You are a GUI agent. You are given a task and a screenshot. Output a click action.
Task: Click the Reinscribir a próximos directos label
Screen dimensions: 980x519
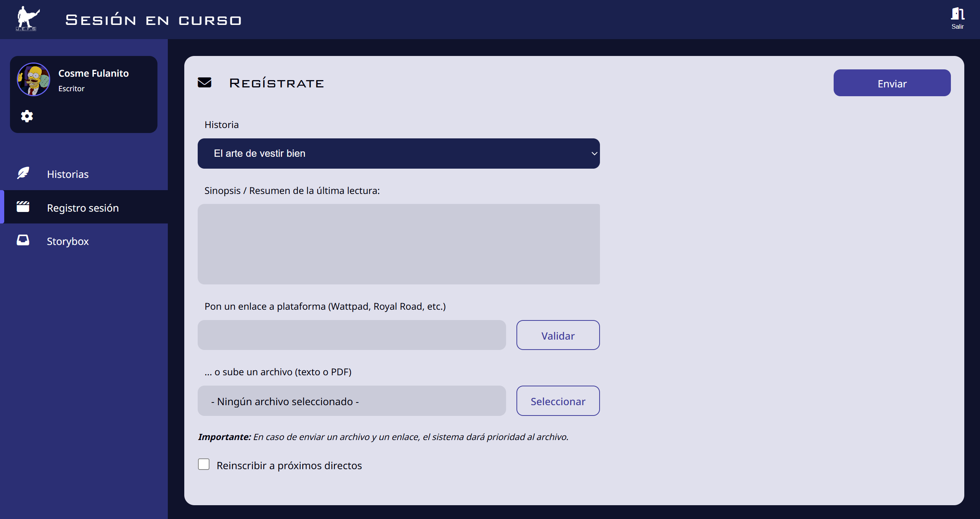(289, 465)
